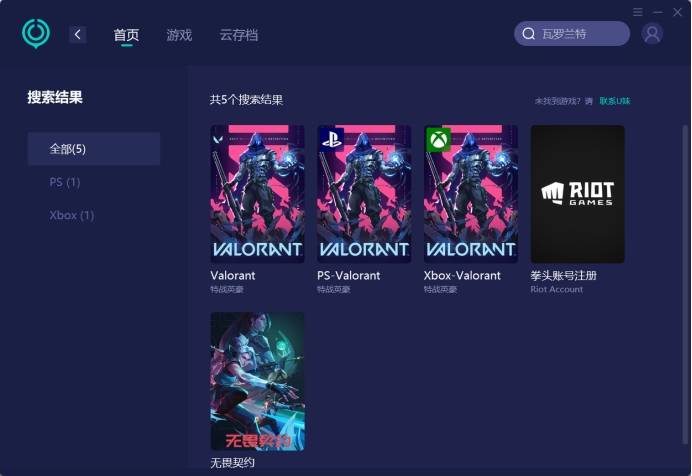The width and height of the screenshot is (692, 476).
Task: Click the Xbox logo on Xbox-Valorant
Action: 439,140
